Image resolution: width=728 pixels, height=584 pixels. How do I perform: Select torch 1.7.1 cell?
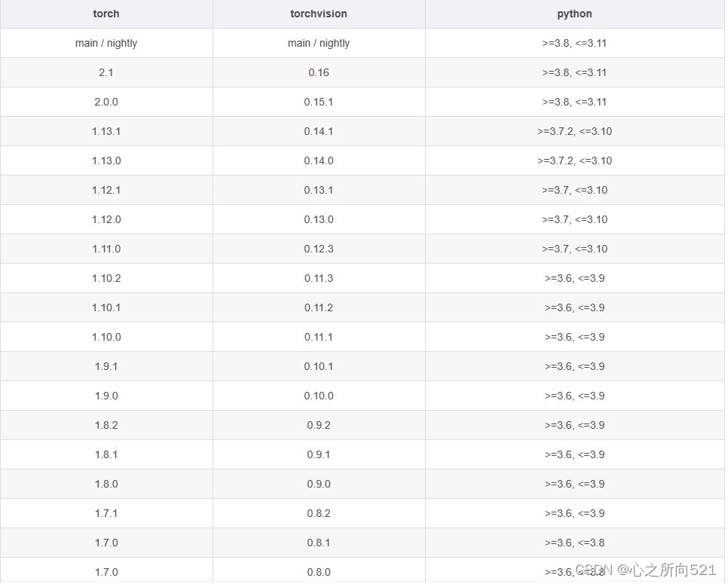106,513
